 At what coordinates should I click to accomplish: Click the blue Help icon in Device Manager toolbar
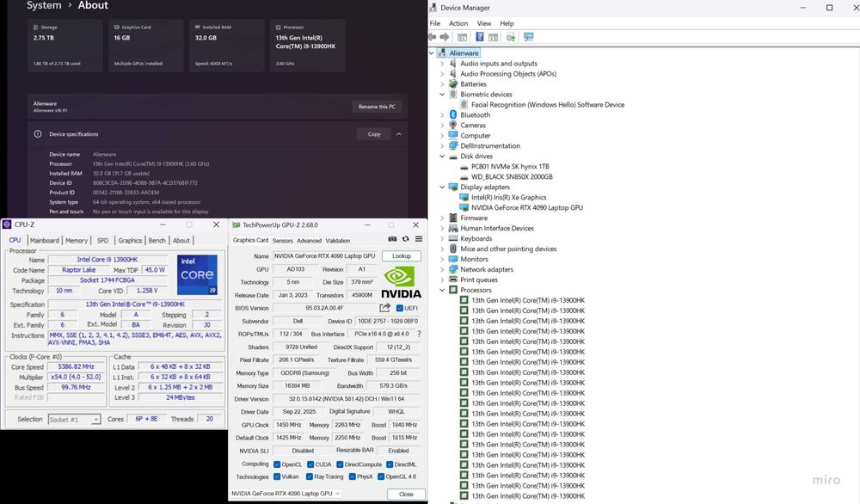pos(479,37)
